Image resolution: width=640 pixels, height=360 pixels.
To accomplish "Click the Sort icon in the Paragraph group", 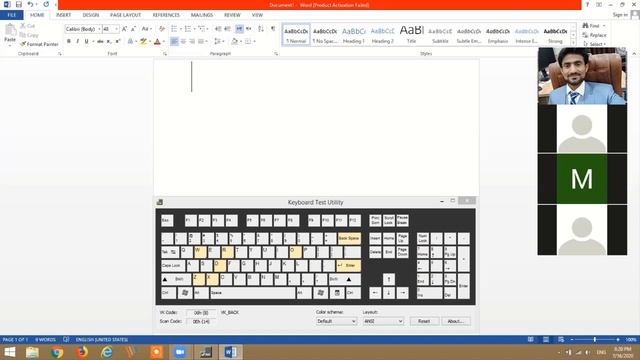I will 261,29.
